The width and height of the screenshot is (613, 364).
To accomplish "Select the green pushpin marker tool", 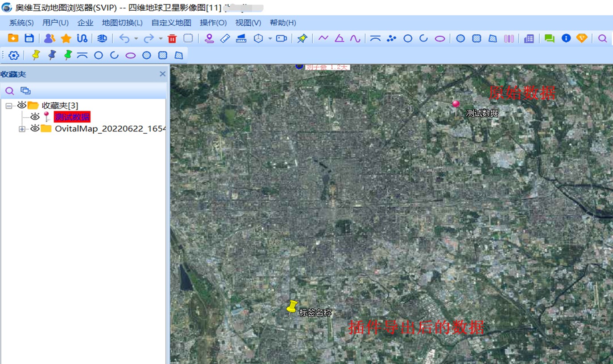I will (x=68, y=55).
